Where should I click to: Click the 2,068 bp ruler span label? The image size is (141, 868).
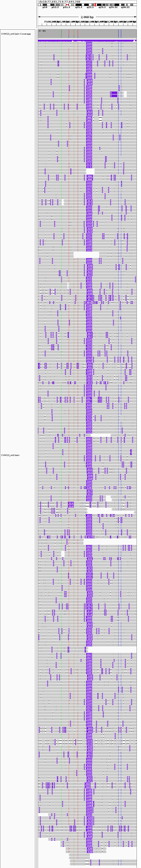click(87, 17)
